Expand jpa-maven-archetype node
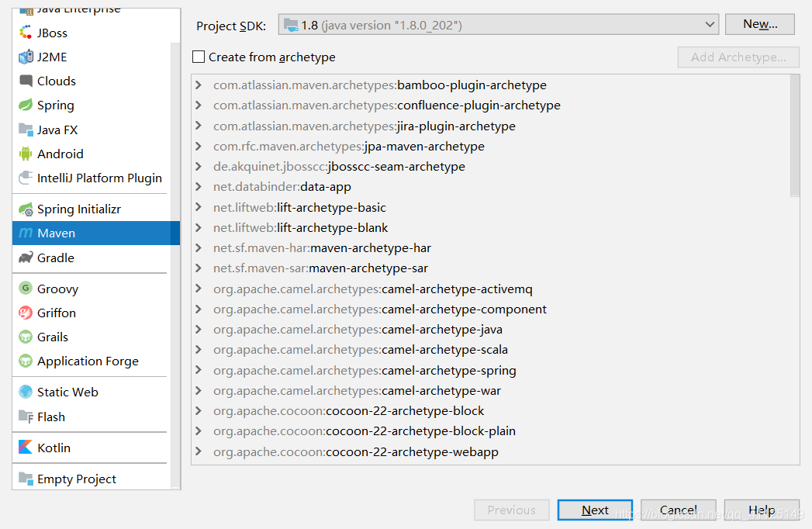 coord(199,146)
